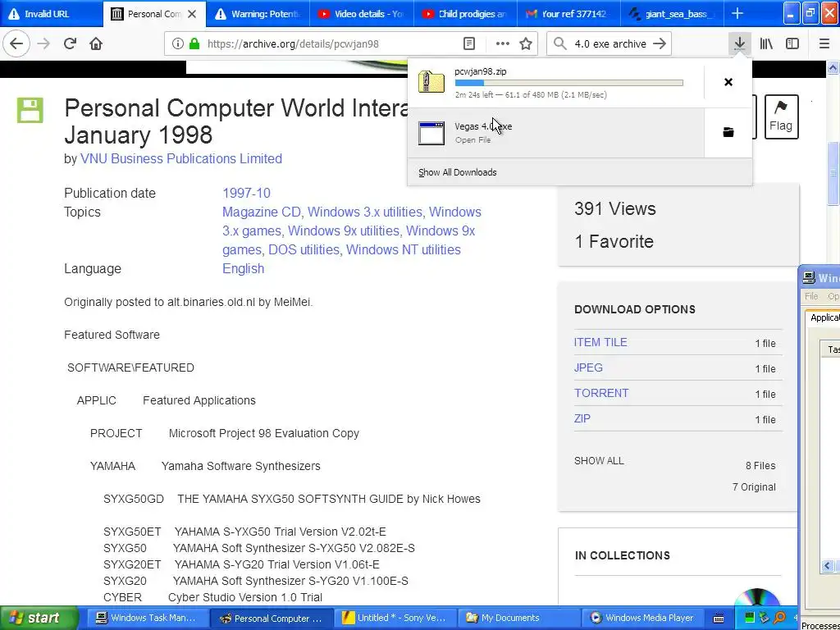Switch to Untitled Sony Vegas taskbar button
The height and width of the screenshot is (630, 840).
pyautogui.click(x=394, y=618)
